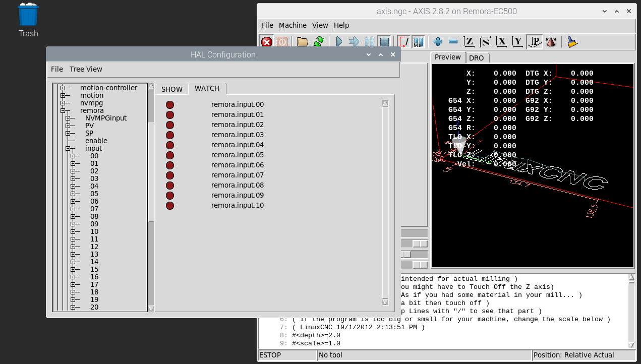The width and height of the screenshot is (641, 364).
Task: Switch to the SHOW tab
Action: tap(172, 89)
